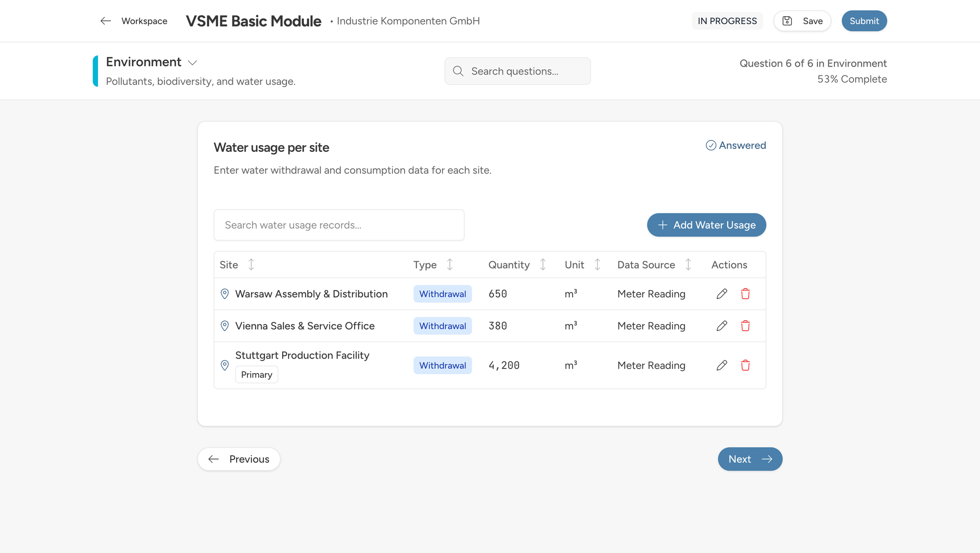Click the edit pencil on Stuttgart row
The height and width of the screenshot is (553, 980).
(721, 365)
